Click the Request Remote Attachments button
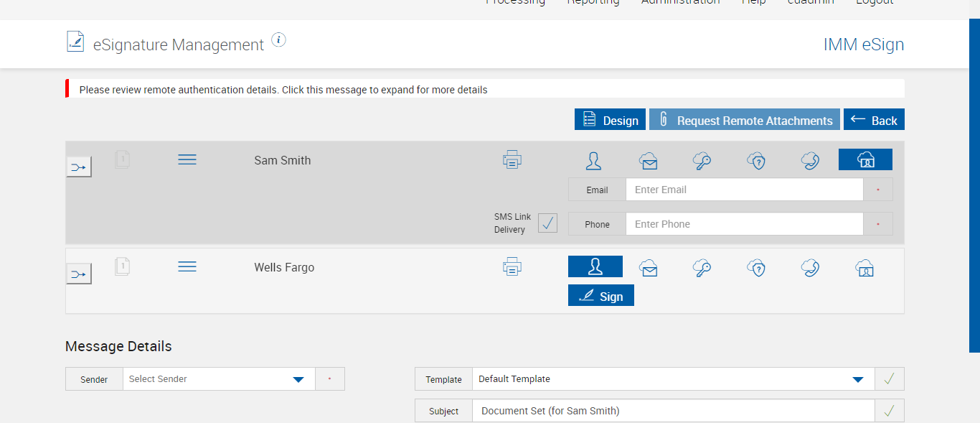This screenshot has height=423, width=980. (x=744, y=120)
